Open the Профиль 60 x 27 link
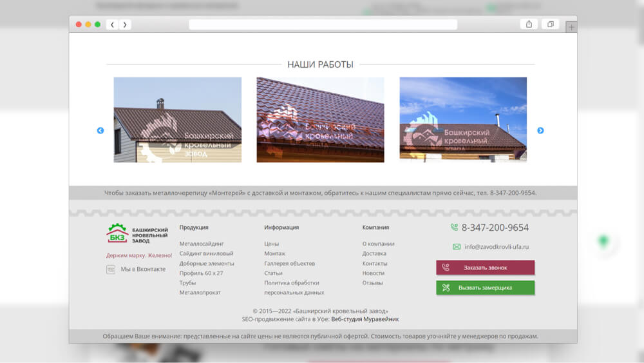 [x=201, y=273]
